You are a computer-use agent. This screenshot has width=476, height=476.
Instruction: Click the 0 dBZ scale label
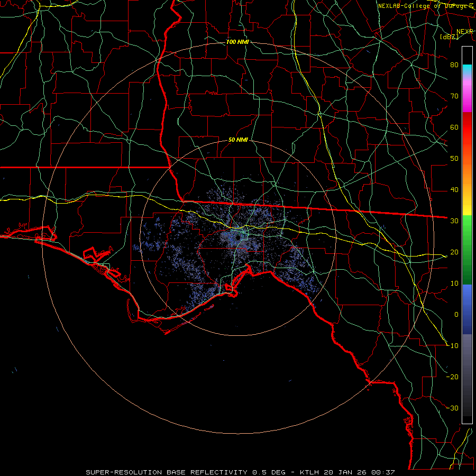[x=456, y=315]
